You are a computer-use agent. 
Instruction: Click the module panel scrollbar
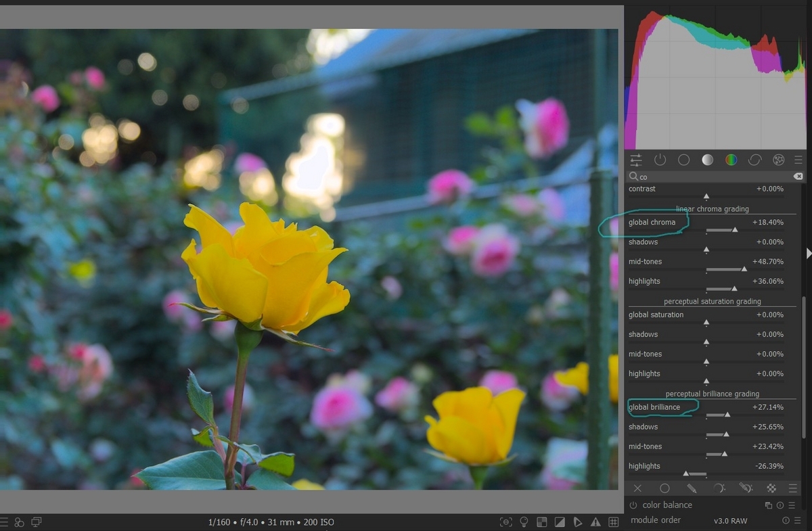pos(803,369)
